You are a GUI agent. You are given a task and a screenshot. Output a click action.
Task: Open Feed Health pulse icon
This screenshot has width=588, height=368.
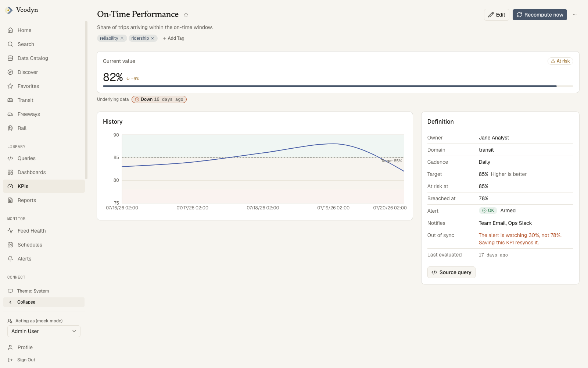coord(10,231)
